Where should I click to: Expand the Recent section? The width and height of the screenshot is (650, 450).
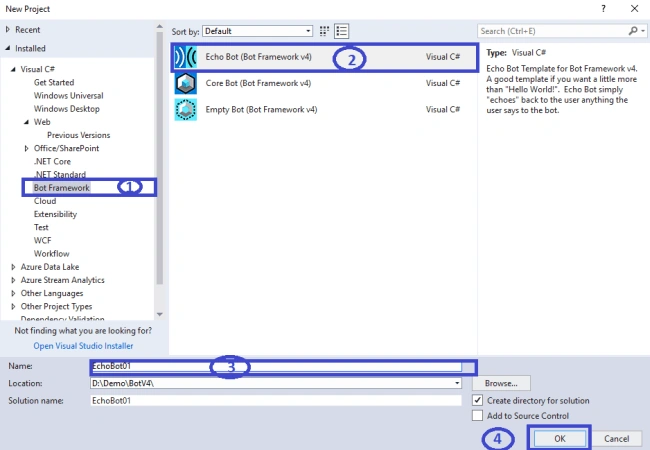(7, 30)
